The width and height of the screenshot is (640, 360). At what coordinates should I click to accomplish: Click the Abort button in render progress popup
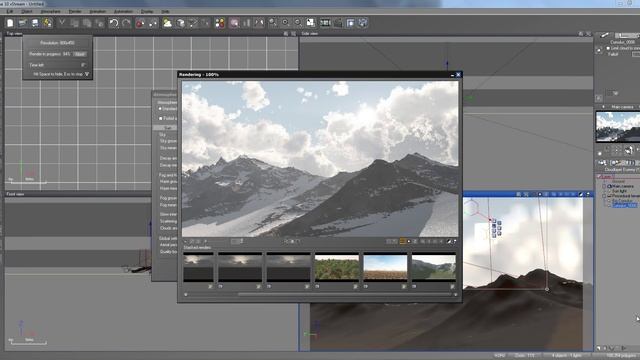80,54
